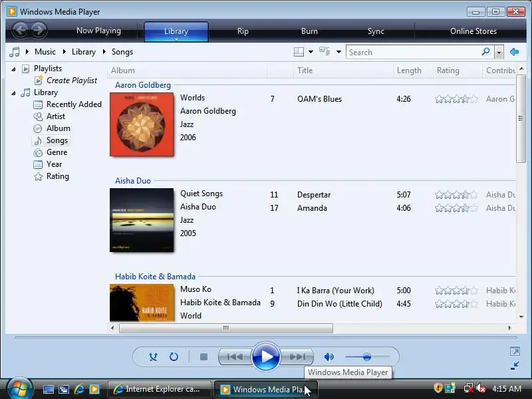This screenshot has width=532, height=399.
Task: Open the Rip tab
Action: [243, 31]
